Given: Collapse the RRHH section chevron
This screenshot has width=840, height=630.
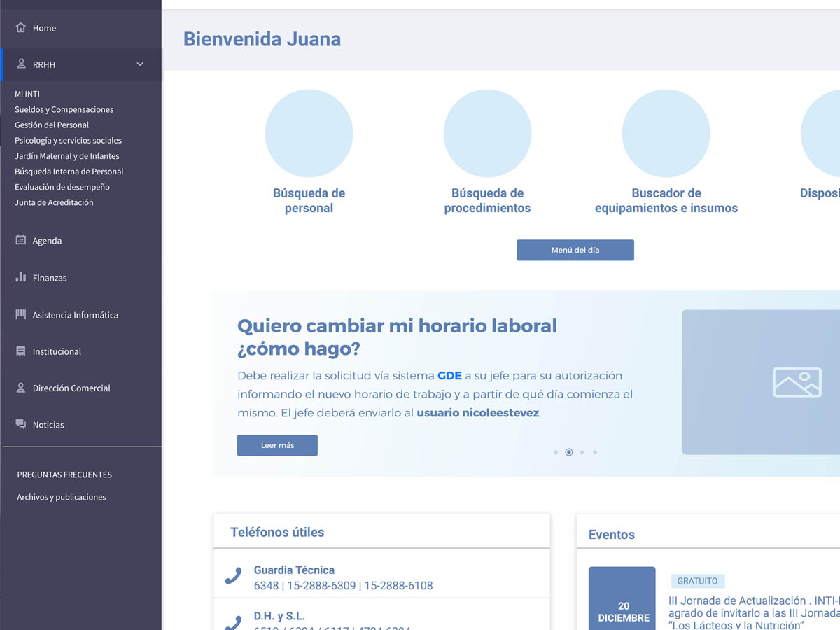Looking at the screenshot, I should 139,64.
